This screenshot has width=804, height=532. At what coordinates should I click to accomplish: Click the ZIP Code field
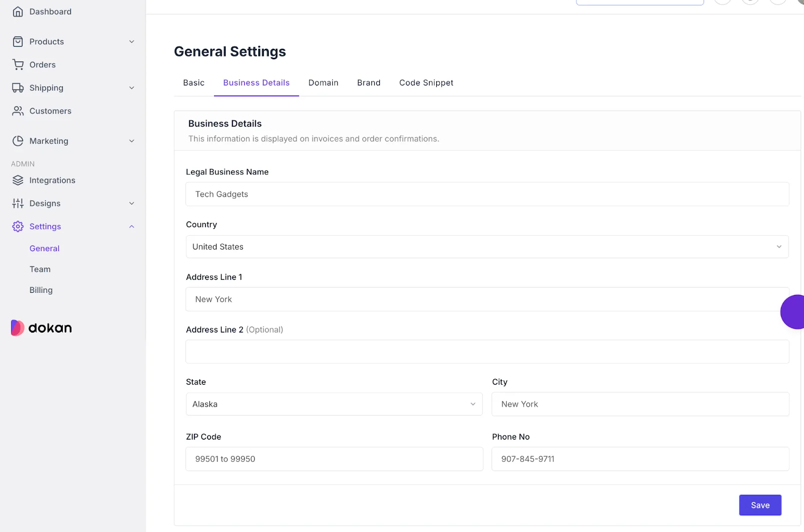pyautogui.click(x=334, y=459)
